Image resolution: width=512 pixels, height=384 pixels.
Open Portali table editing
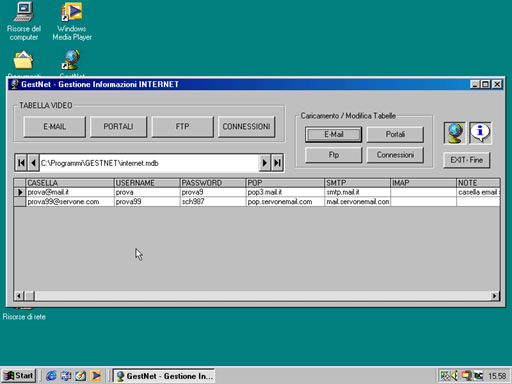coord(395,134)
